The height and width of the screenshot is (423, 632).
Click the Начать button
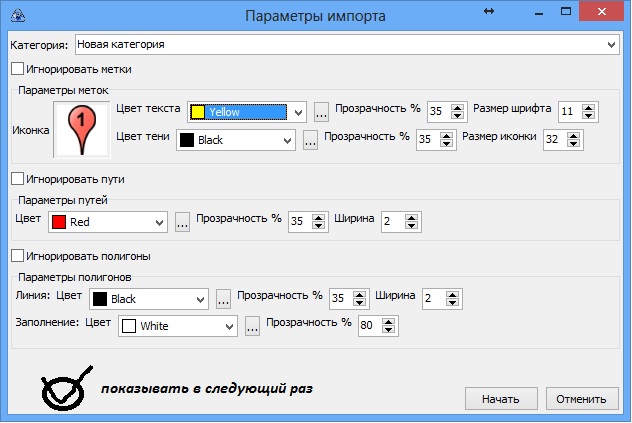click(500, 398)
